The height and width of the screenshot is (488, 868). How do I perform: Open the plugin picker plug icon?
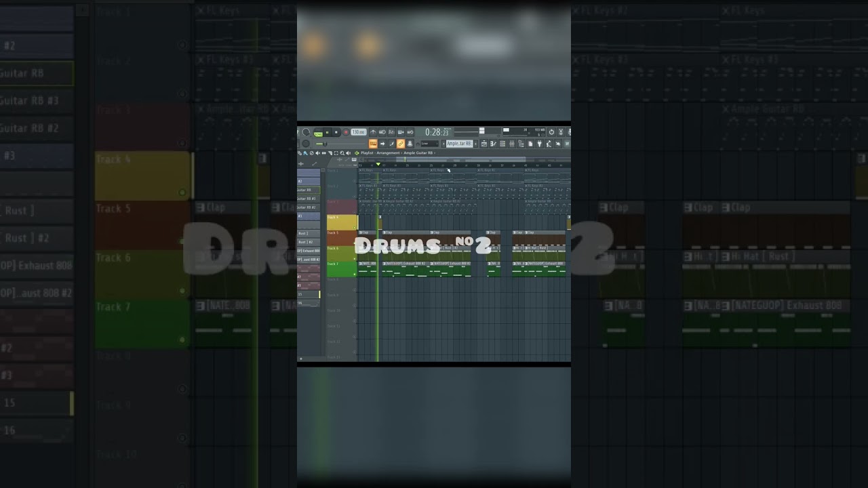point(539,144)
